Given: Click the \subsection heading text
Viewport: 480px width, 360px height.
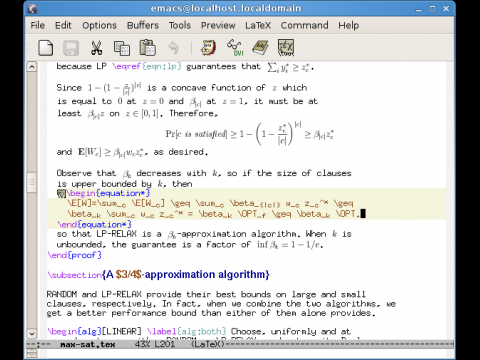Looking at the screenshot, I should 158,275.
